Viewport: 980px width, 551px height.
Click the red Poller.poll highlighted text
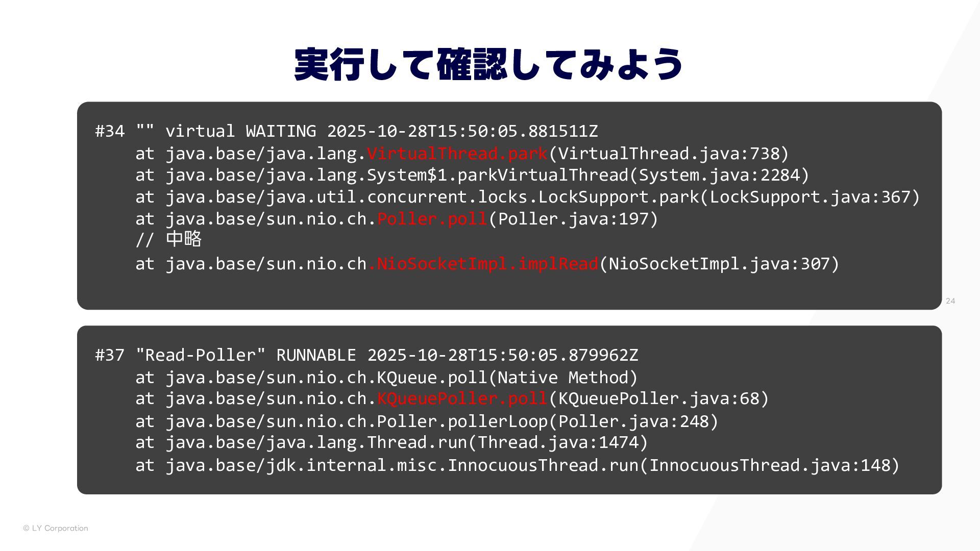pos(432,219)
